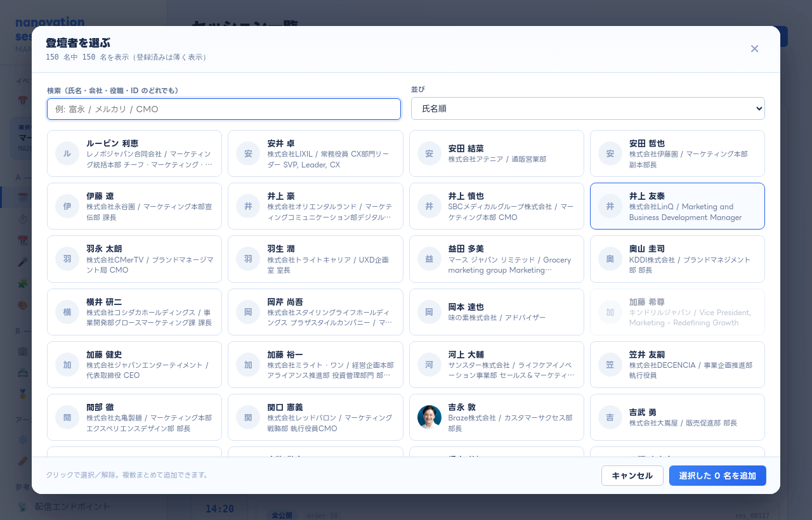Viewport: 812px width, 520px height.
Task: Select speaker card 関口 憲義
Action: pos(315,417)
